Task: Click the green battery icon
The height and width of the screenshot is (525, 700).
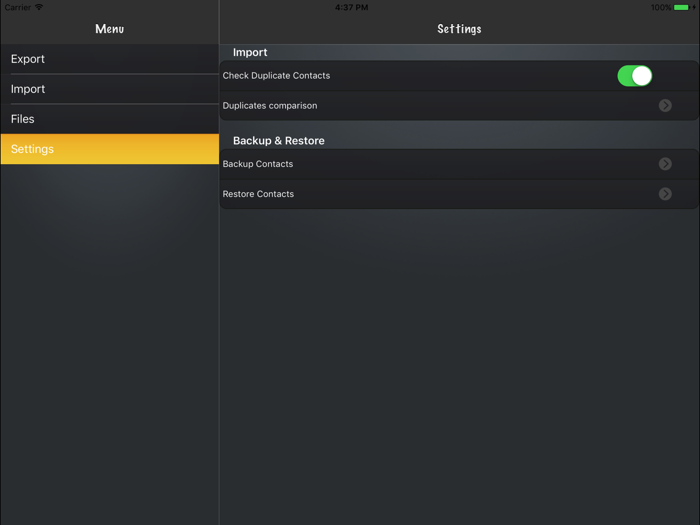Action: (682, 7)
